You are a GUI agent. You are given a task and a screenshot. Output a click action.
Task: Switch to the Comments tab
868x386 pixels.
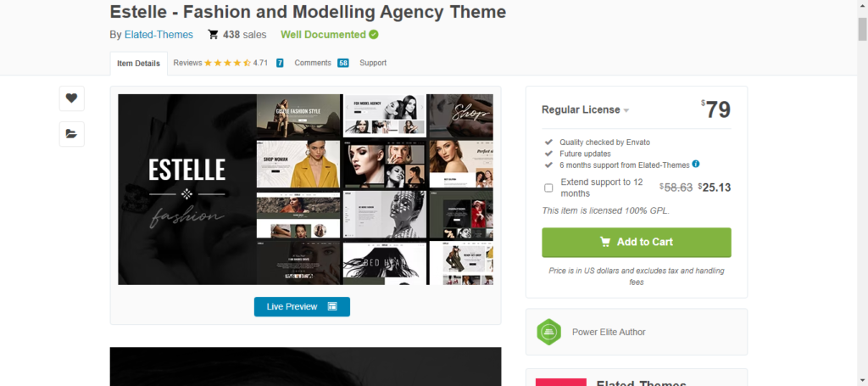(x=313, y=63)
